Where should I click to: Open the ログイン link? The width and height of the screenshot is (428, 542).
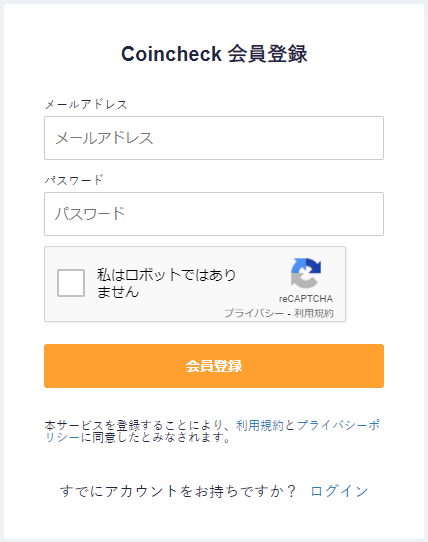tap(339, 491)
